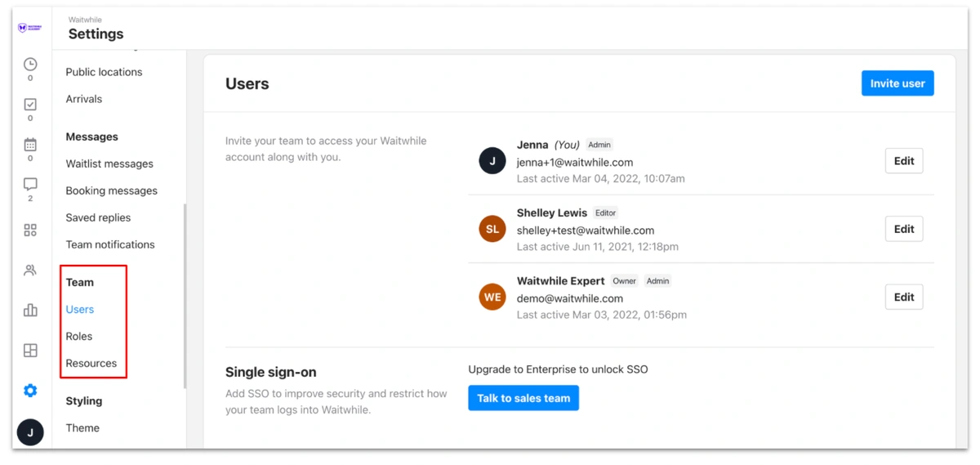
Task: Click Waitwhile Expert's WE avatar
Action: [x=492, y=297]
